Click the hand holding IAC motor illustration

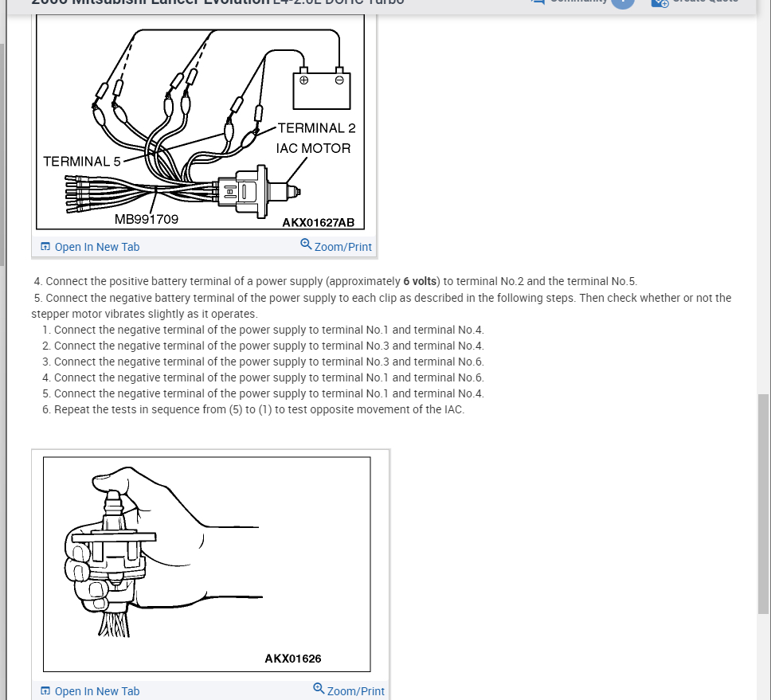206,565
